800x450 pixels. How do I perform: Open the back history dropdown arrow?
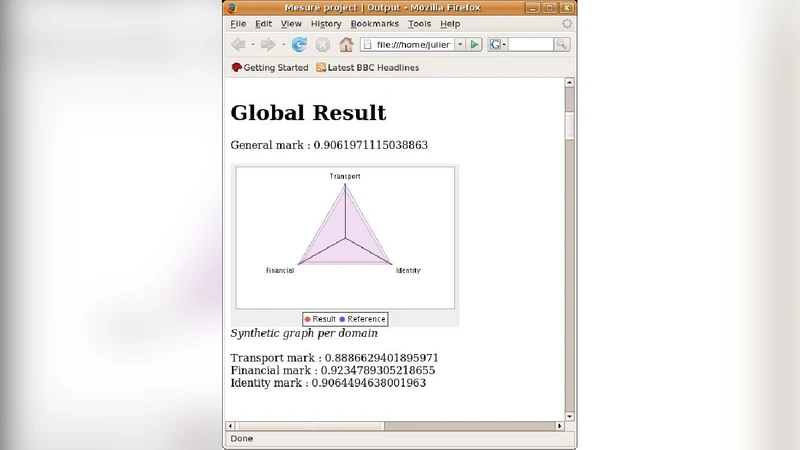point(252,45)
